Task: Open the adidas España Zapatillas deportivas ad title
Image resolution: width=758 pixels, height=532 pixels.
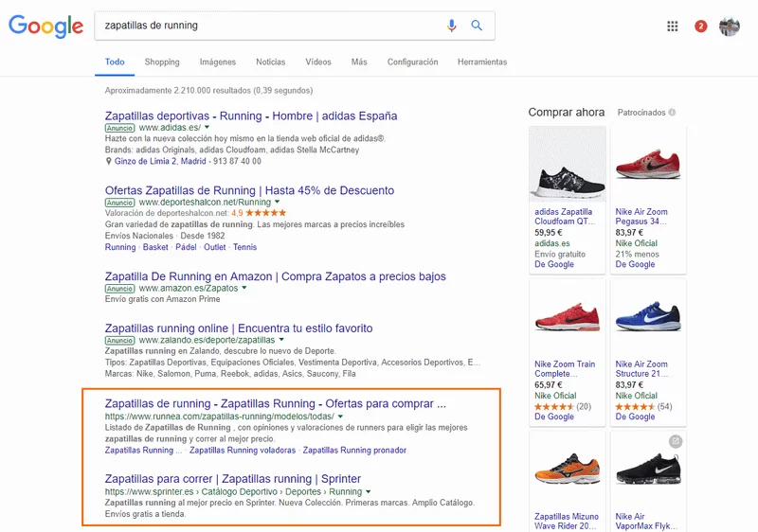Action: [251, 116]
